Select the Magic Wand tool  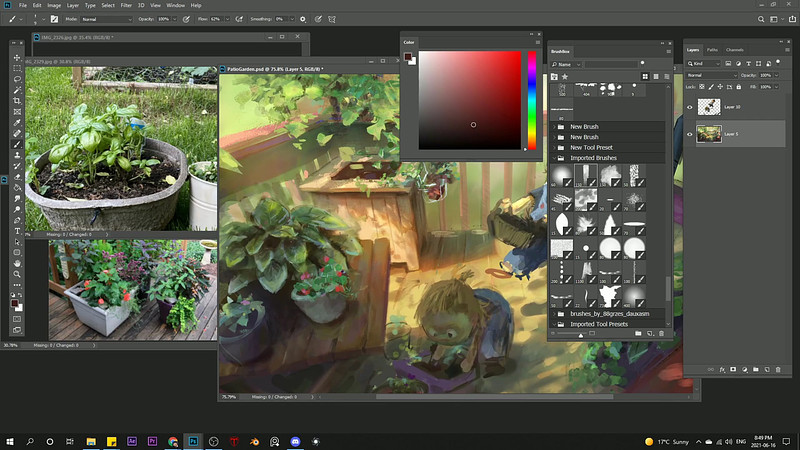point(17,90)
